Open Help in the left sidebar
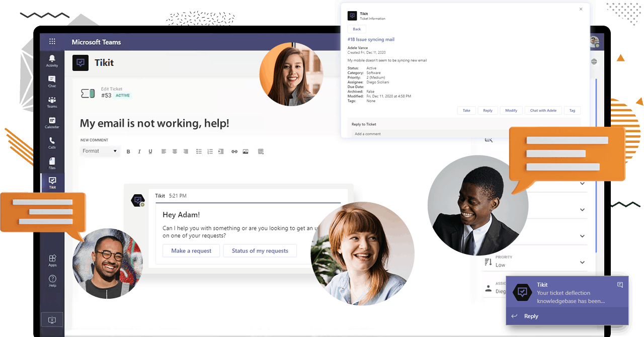Image resolution: width=644 pixels, height=337 pixels. pyautogui.click(x=52, y=281)
